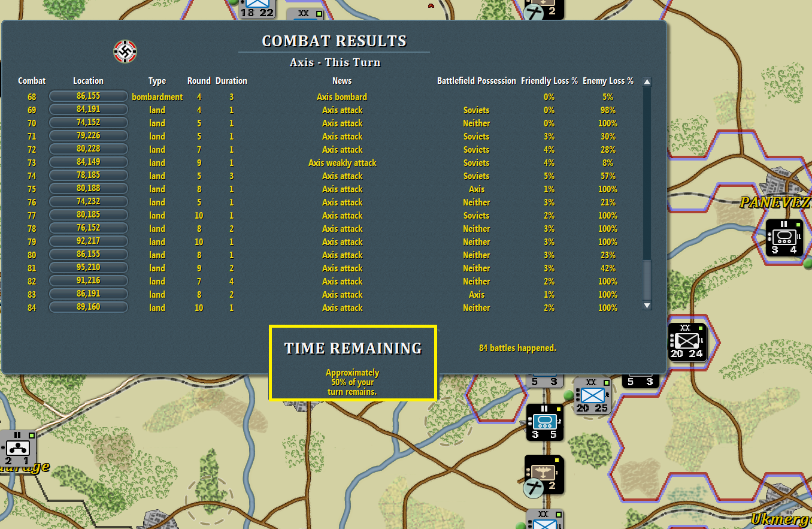Click the News column header

[342, 81]
